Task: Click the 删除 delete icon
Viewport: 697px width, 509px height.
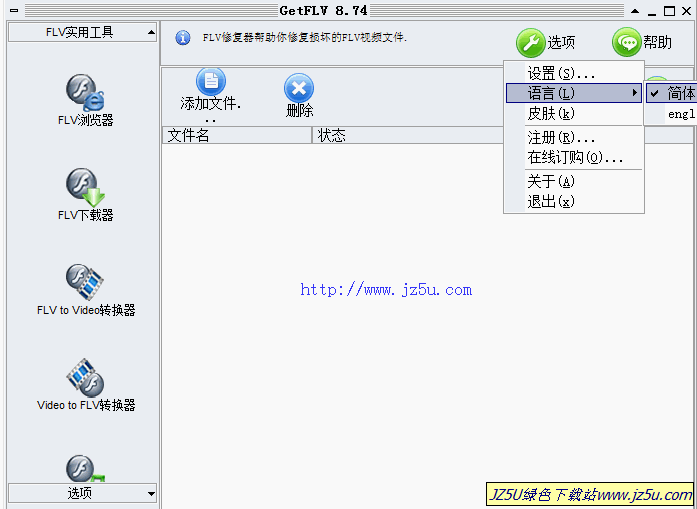Action: coord(299,88)
